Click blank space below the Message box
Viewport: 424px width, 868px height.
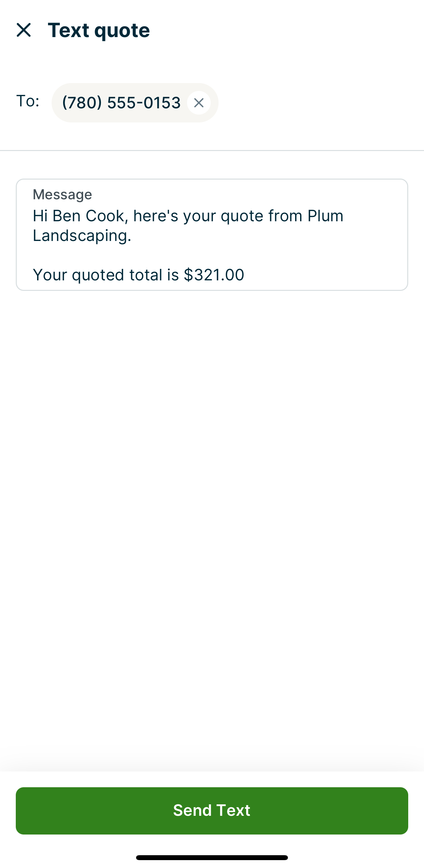pos(212,506)
